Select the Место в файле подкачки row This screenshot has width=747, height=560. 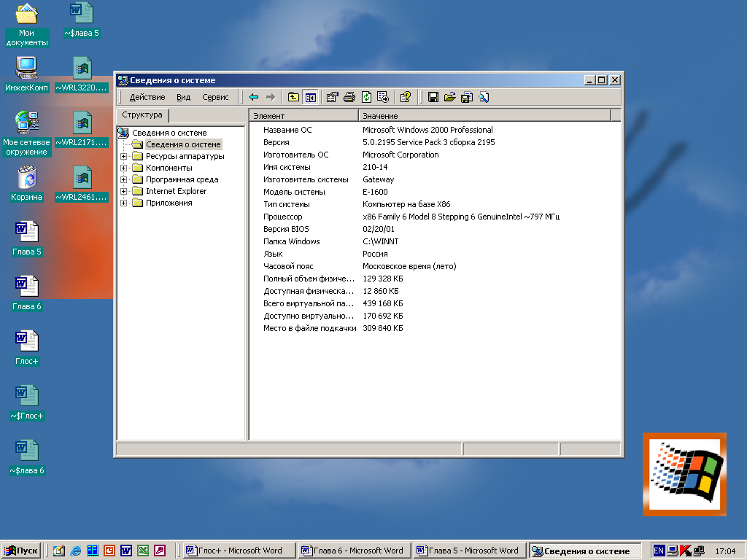click(435, 328)
